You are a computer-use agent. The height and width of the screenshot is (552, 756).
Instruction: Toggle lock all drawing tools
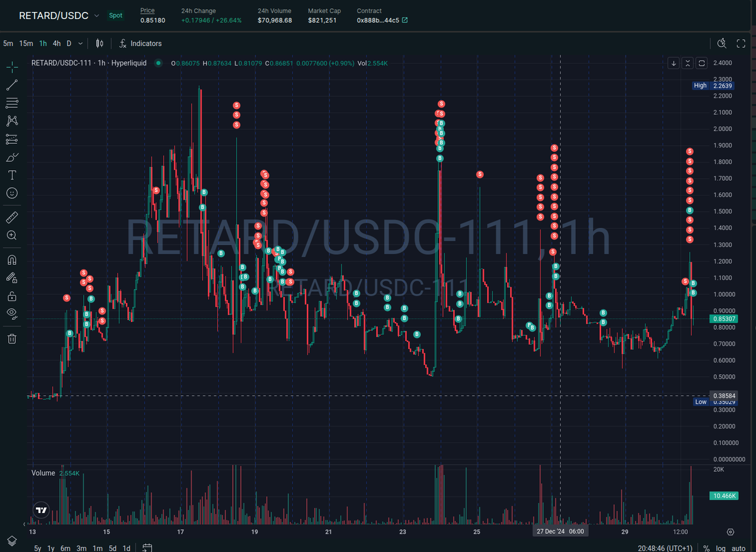[11, 296]
